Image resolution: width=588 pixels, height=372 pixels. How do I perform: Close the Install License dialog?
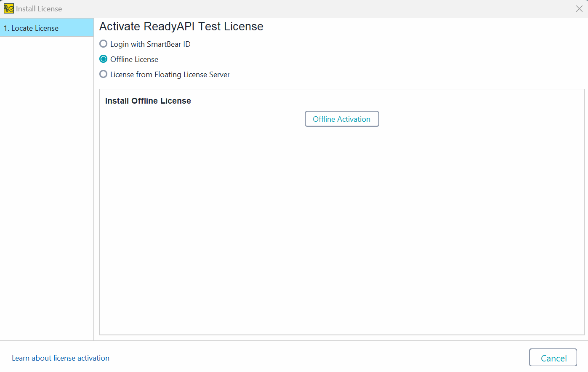[x=579, y=8]
